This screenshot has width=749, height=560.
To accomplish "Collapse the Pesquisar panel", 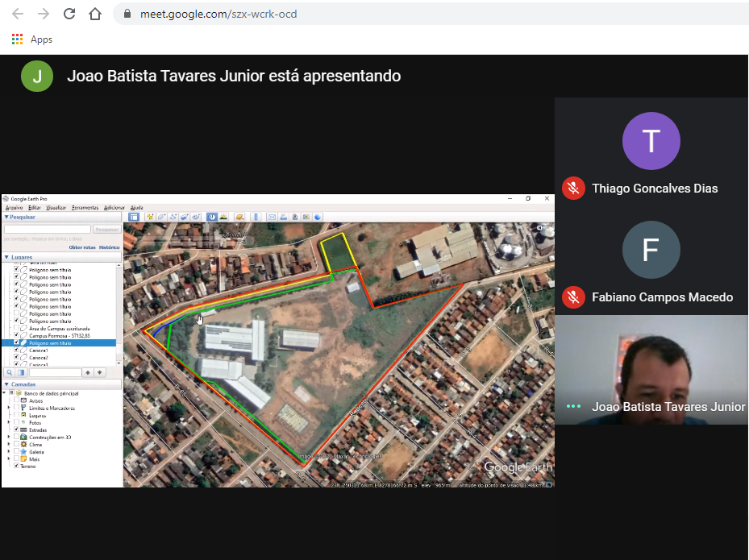I will coord(6,217).
